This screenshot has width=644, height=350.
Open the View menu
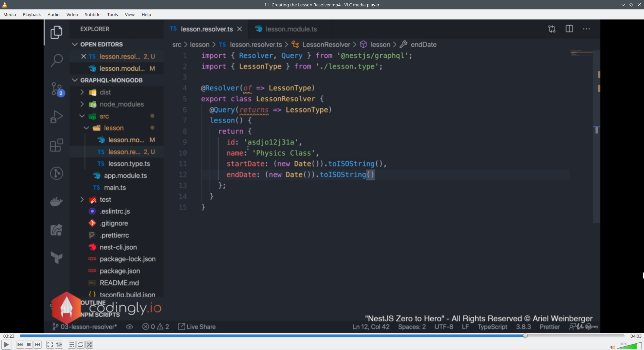click(130, 14)
